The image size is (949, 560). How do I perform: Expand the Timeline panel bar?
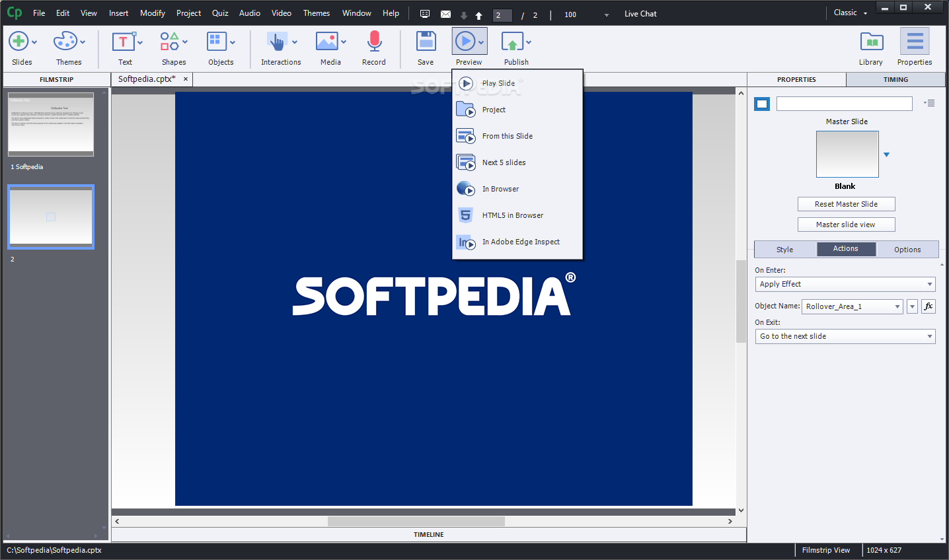(429, 535)
